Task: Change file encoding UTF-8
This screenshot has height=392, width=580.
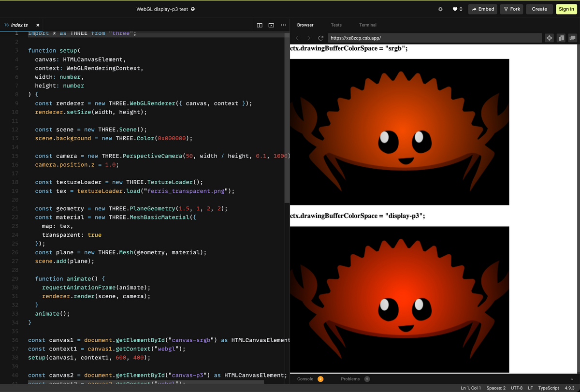Action: coord(516,388)
